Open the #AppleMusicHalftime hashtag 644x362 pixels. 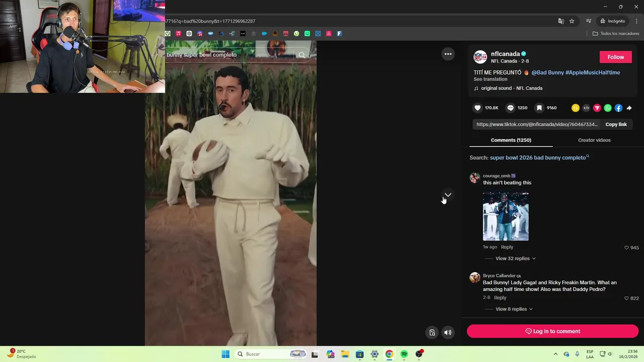coord(593,72)
